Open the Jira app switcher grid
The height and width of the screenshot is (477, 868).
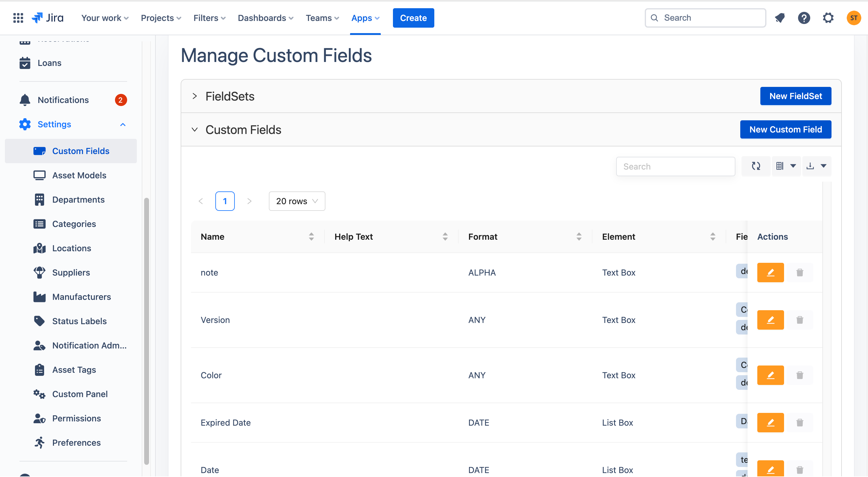coord(18,18)
